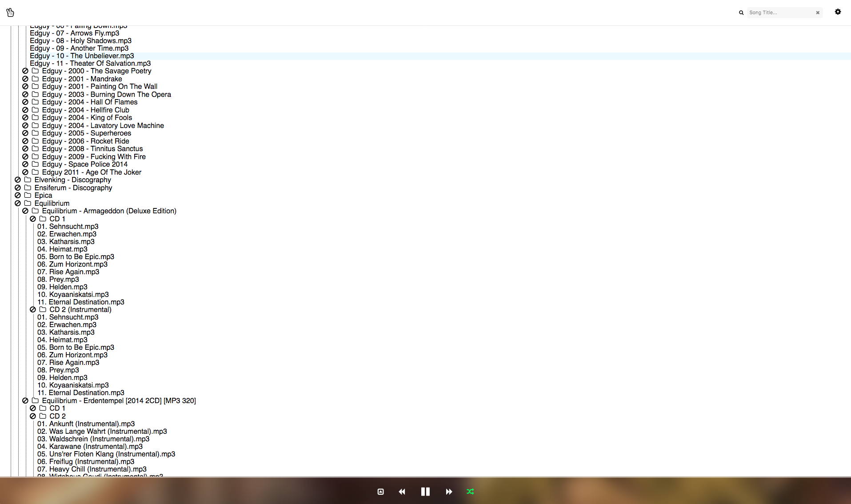Expand CD 1 under Erdentempel
Image resolution: width=851 pixels, height=504 pixels.
pos(57,408)
